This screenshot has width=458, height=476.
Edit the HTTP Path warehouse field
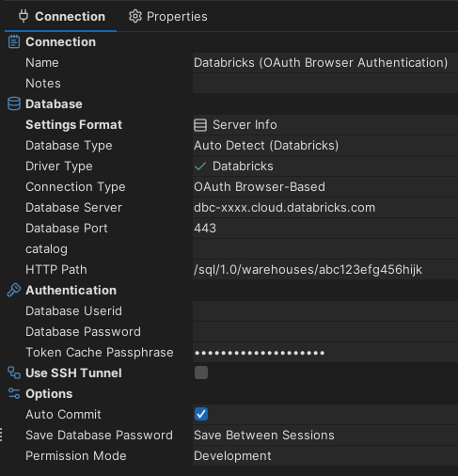point(325,270)
